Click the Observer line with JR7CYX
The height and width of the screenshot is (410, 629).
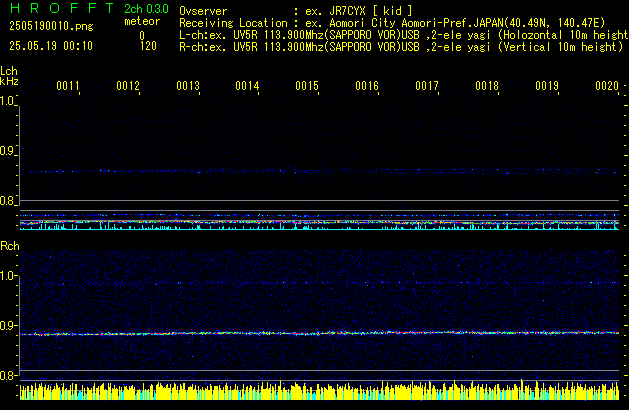pos(296,11)
